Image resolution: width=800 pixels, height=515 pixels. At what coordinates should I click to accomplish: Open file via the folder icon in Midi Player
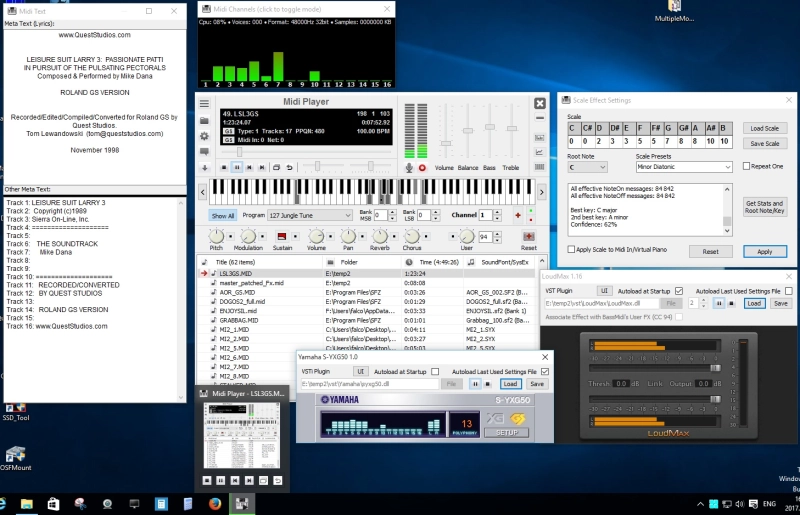point(204,121)
